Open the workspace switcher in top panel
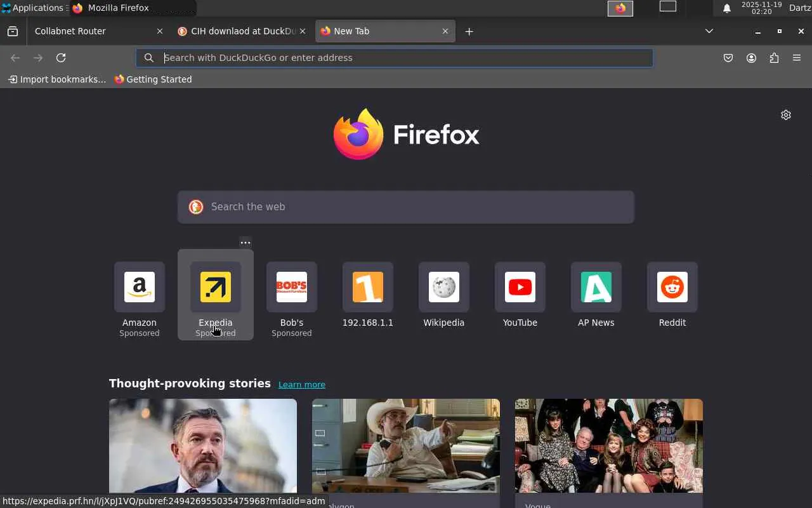 click(x=668, y=7)
